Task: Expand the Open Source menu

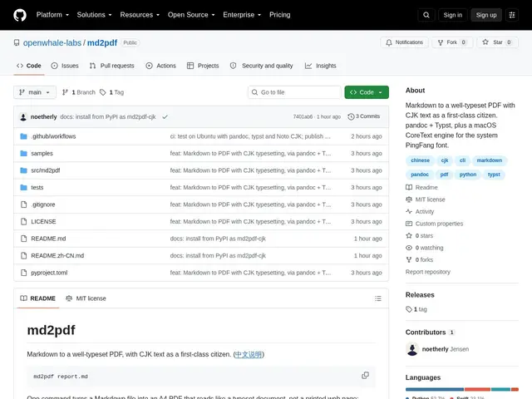Action: (x=191, y=15)
